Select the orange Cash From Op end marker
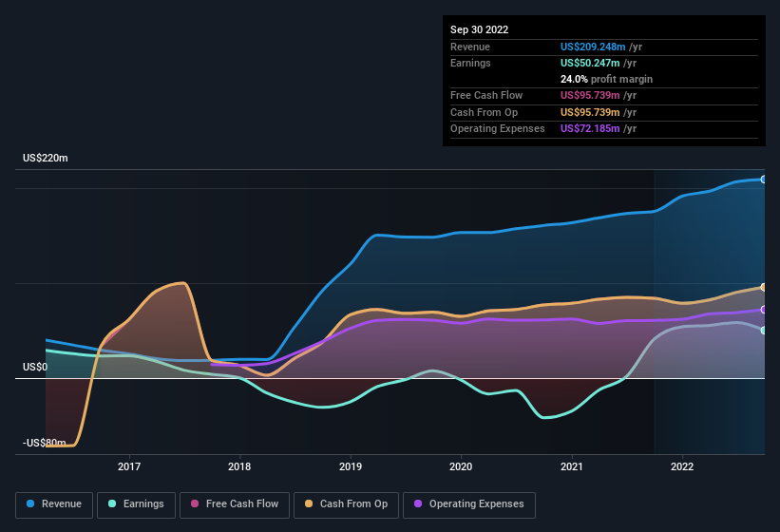780x532 pixels. [x=764, y=287]
